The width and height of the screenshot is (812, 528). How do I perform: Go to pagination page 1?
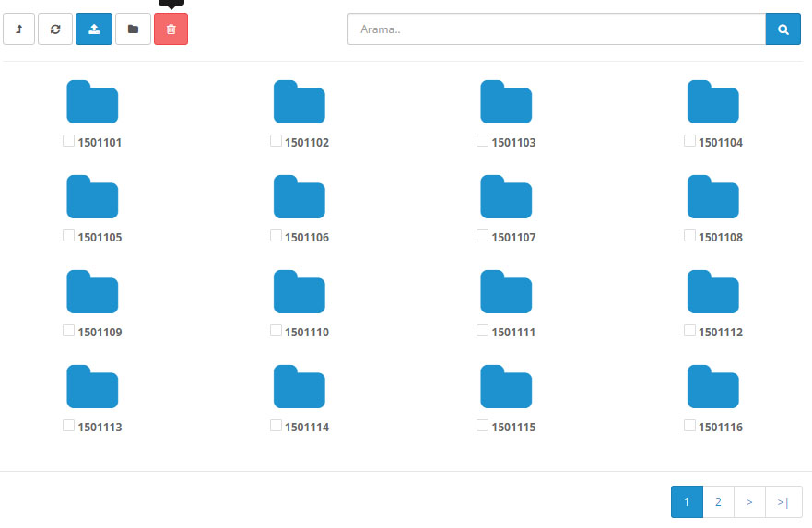(687, 501)
